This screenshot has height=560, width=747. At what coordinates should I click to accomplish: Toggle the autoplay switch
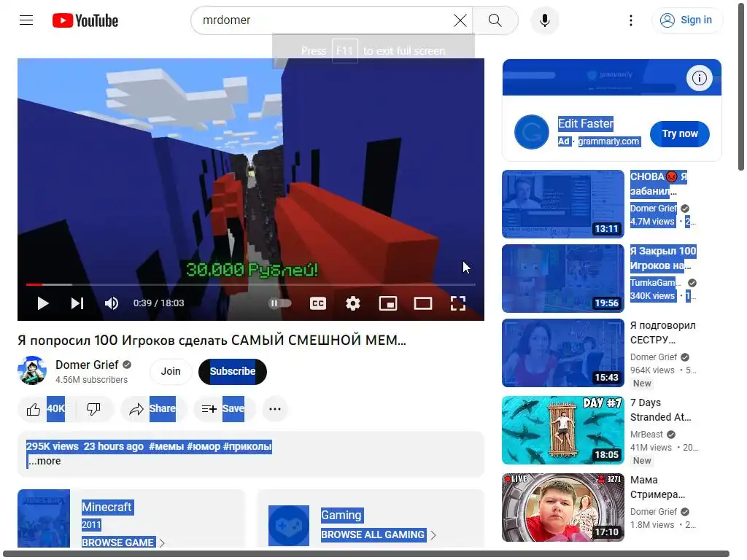click(x=280, y=303)
